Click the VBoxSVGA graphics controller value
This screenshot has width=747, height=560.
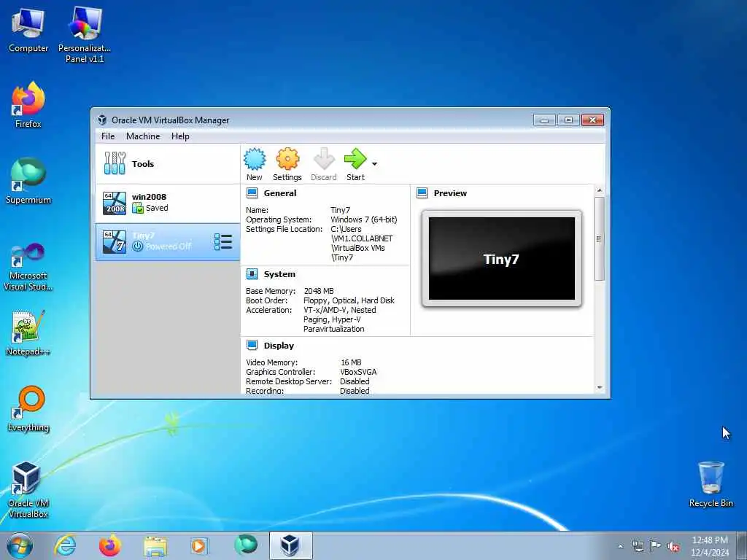pos(358,372)
